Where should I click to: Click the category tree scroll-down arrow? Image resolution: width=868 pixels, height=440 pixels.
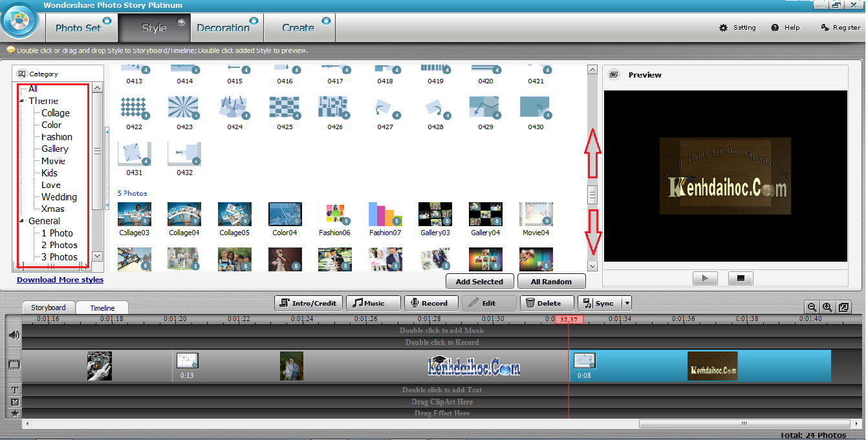point(97,257)
